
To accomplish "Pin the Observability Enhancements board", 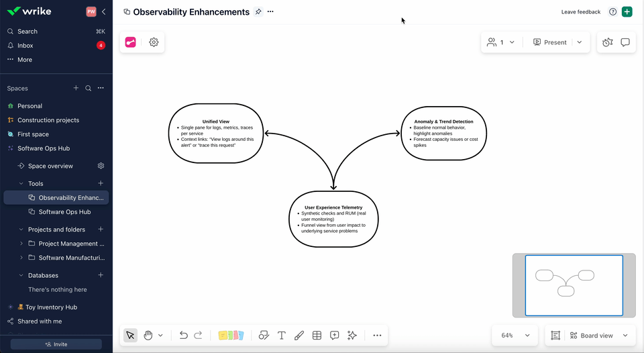I will [258, 12].
